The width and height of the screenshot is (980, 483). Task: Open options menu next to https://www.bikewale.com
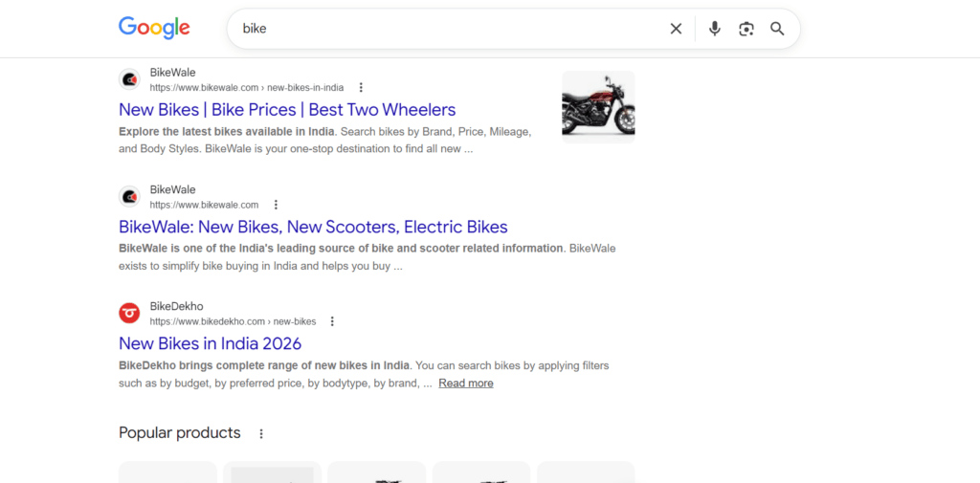pyautogui.click(x=276, y=205)
